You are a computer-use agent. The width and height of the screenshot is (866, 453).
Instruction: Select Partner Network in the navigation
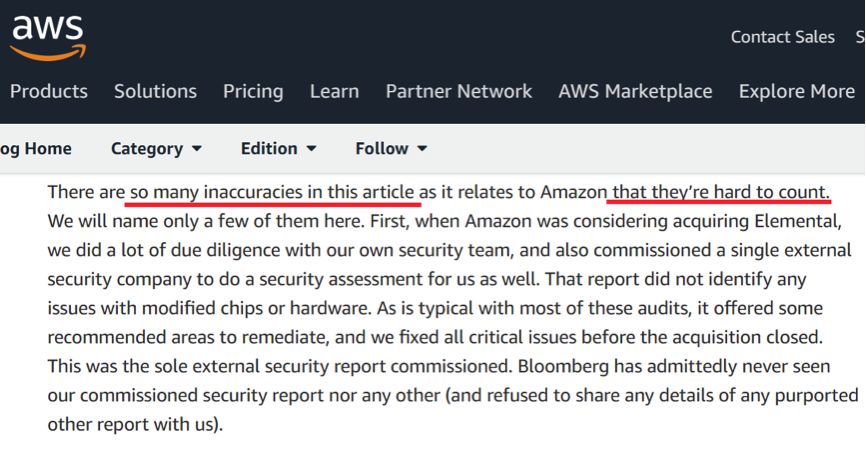[x=459, y=91]
